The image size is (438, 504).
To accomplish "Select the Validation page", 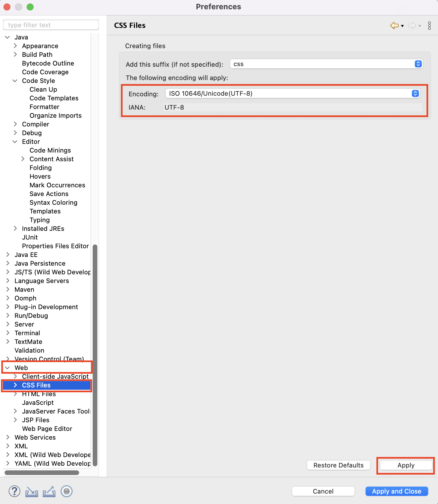I will coord(29,350).
